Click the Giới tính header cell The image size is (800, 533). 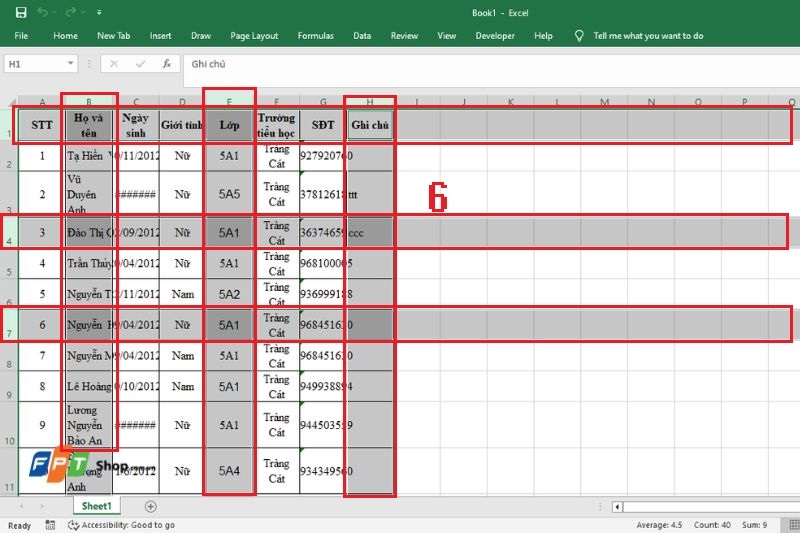182,125
